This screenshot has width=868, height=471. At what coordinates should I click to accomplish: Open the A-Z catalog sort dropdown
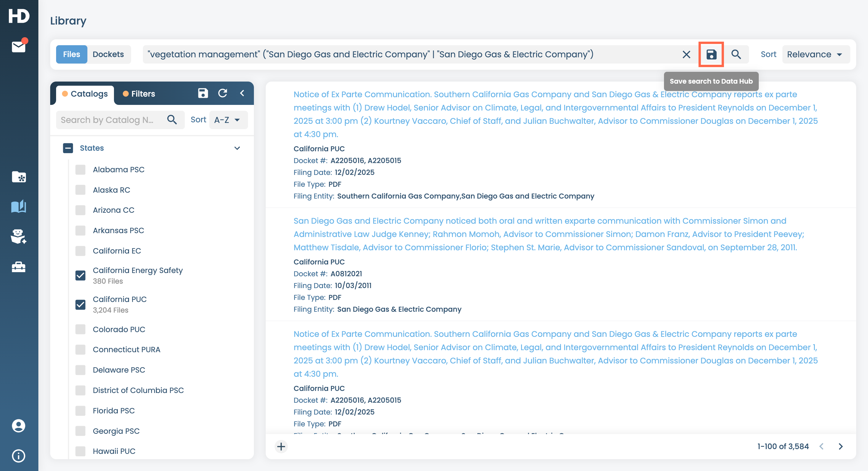click(x=228, y=120)
